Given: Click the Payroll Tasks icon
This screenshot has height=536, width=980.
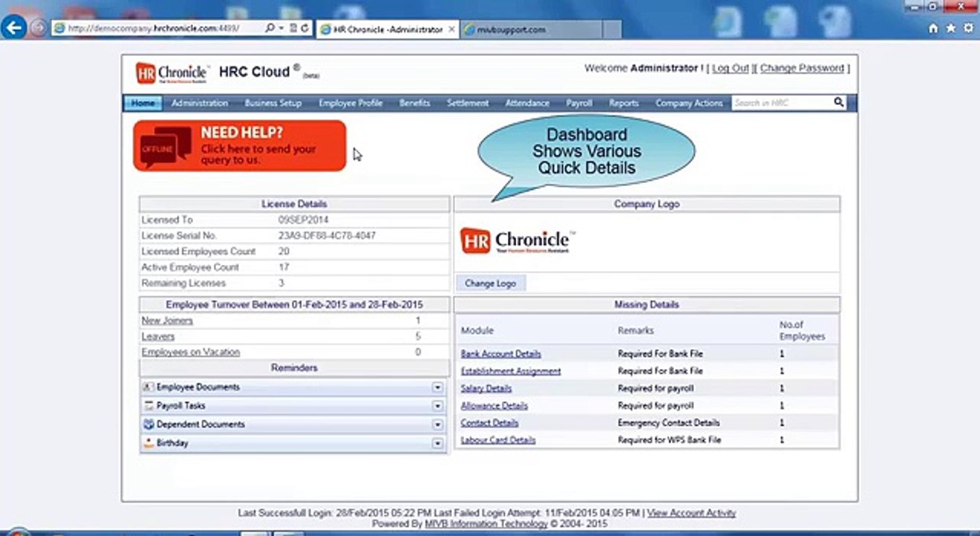Looking at the screenshot, I should (x=148, y=406).
